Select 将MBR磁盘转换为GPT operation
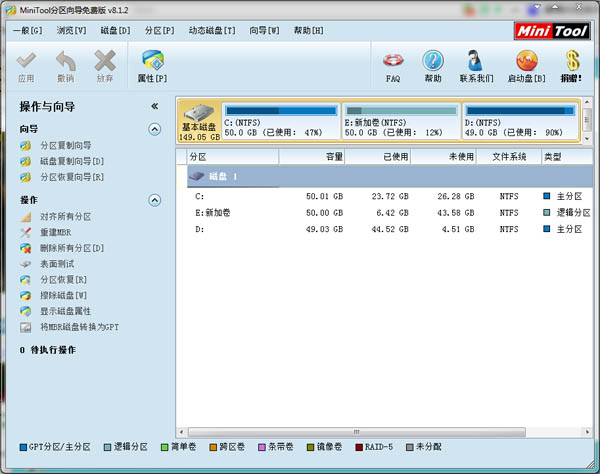 click(80, 327)
